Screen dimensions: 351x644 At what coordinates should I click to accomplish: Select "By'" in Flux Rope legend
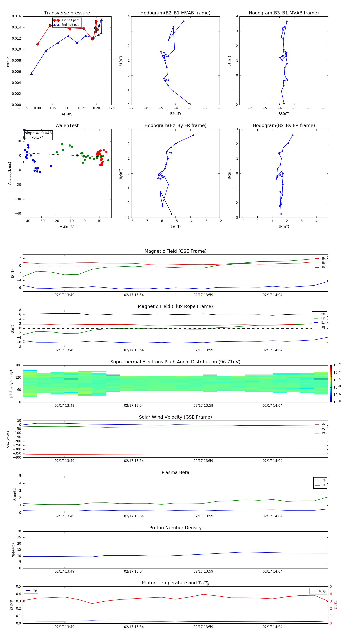point(320,318)
